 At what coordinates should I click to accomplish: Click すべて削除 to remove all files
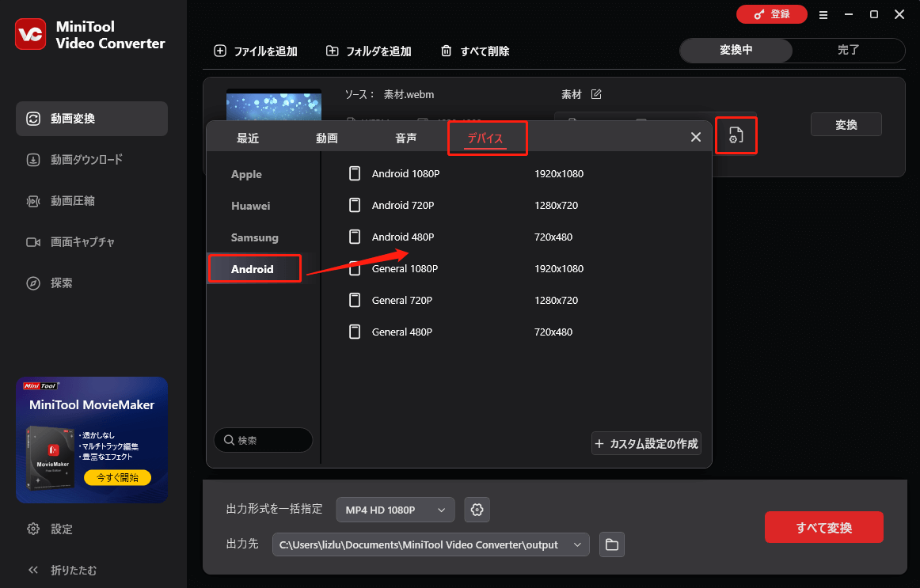475,51
